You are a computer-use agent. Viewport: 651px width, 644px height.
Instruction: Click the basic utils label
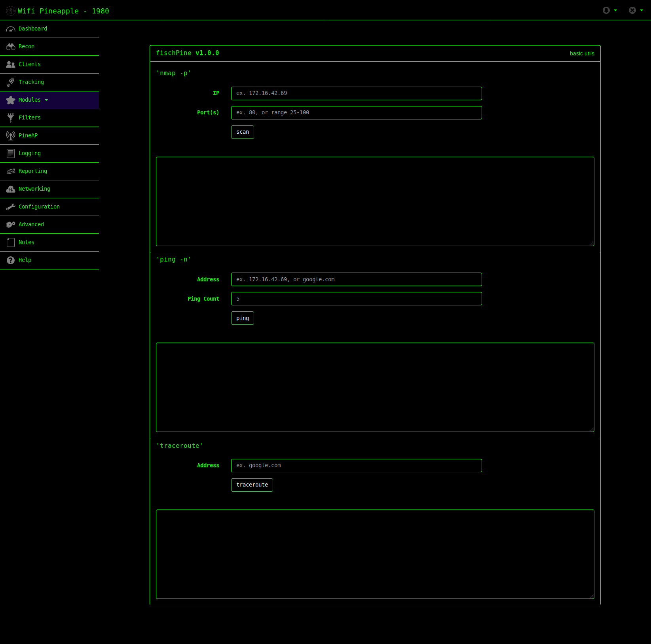click(582, 53)
